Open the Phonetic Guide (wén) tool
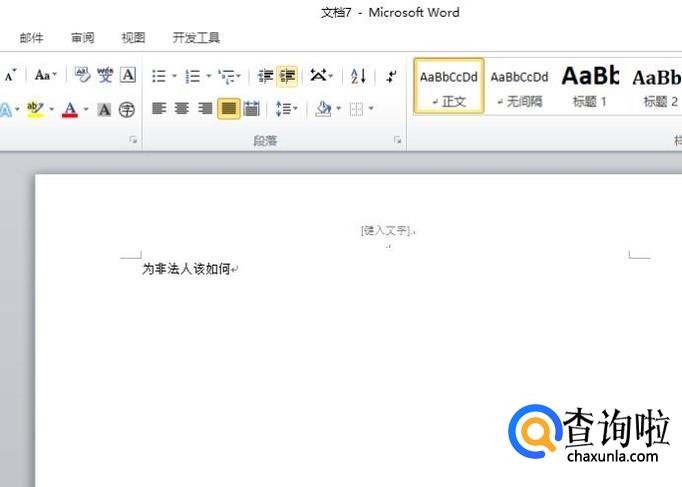The image size is (682, 487). (x=105, y=75)
